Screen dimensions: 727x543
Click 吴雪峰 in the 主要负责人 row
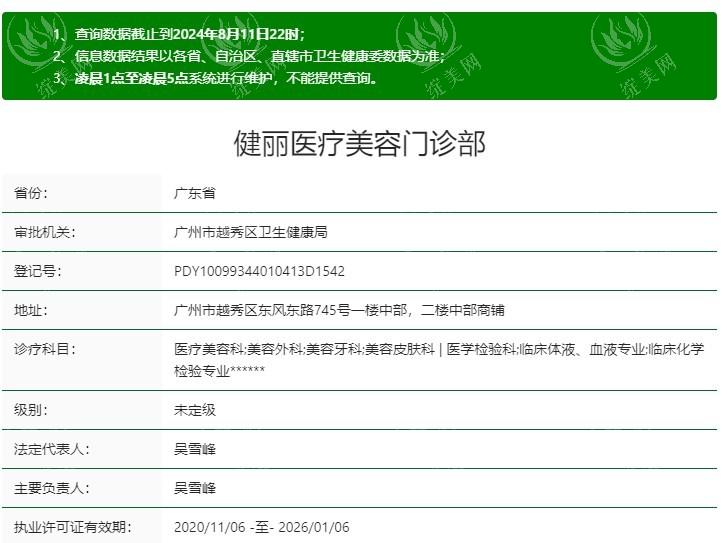[x=195, y=488]
